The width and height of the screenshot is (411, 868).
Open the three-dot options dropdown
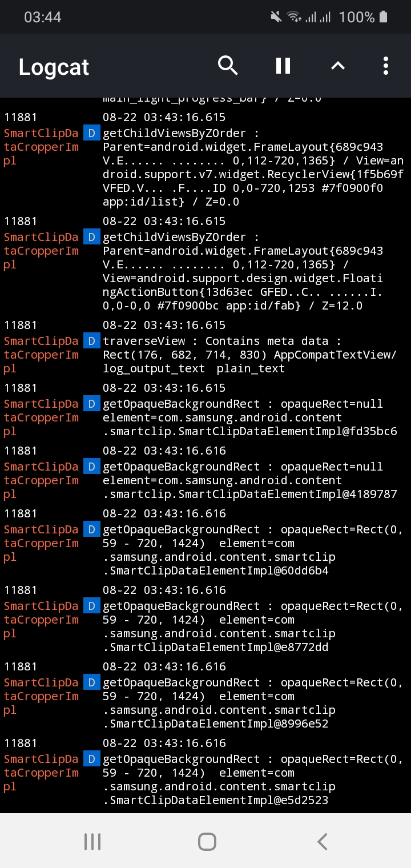tap(385, 66)
